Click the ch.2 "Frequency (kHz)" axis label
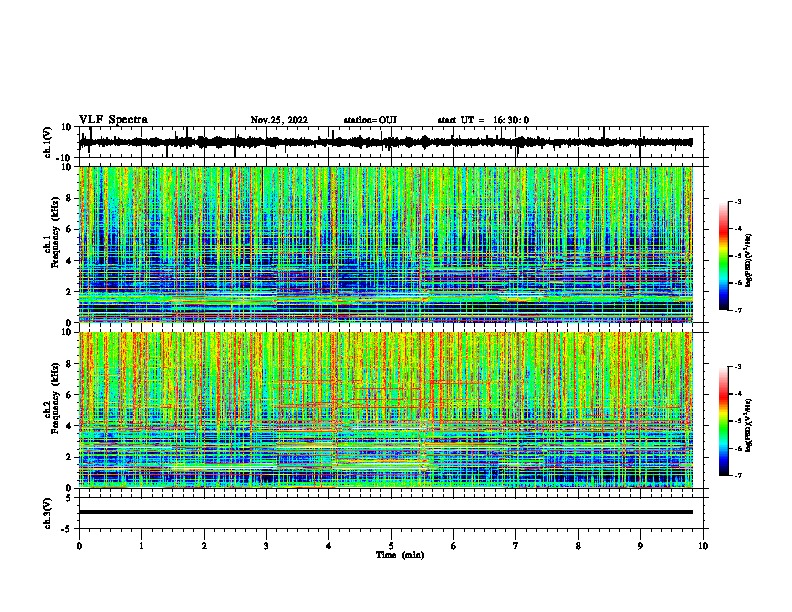The height and width of the screenshot is (612, 792). pos(55,398)
